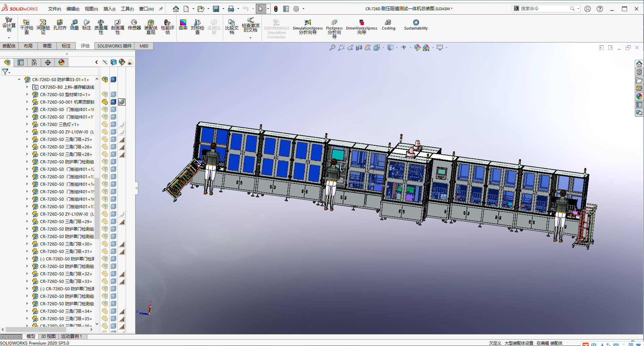Open the View (视图) menu
Screen dimensions: 644x346
click(91, 9)
